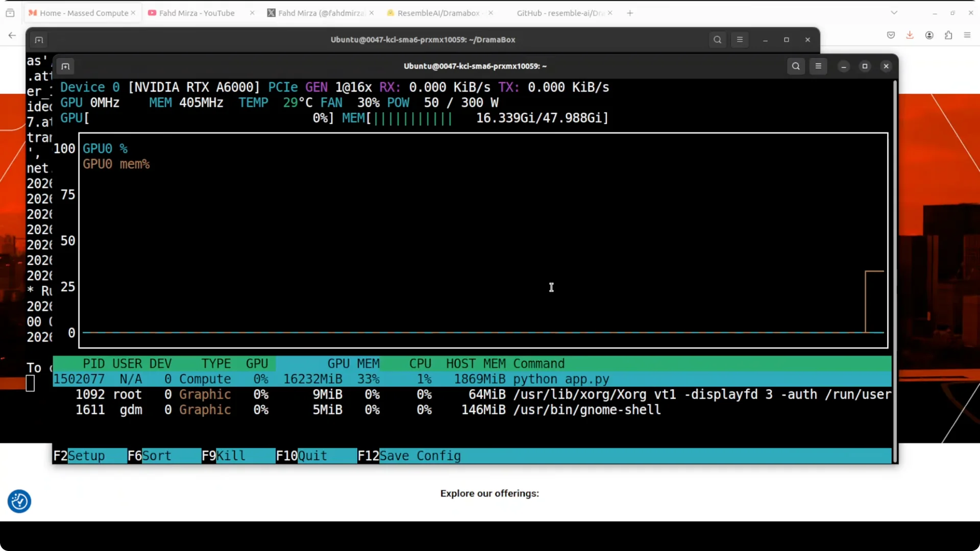Minimize the DramaBox terminal window
This screenshot has height=551, width=980.
pos(765,40)
